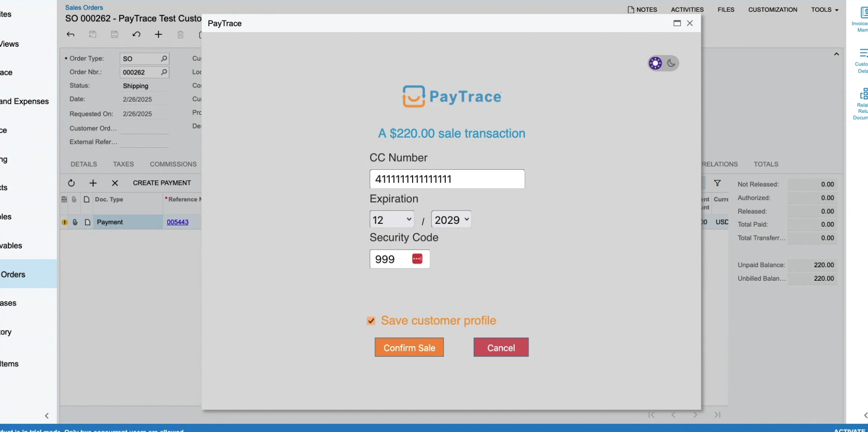Maximize the PayTrace dialog
Viewport: 868px width, 432px height.
click(x=677, y=23)
